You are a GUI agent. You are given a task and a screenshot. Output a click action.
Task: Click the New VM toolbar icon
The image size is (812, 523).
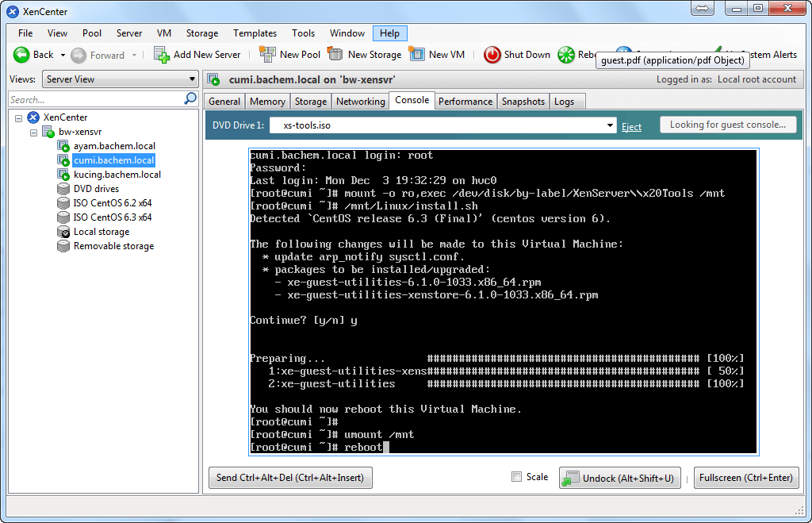(416, 54)
